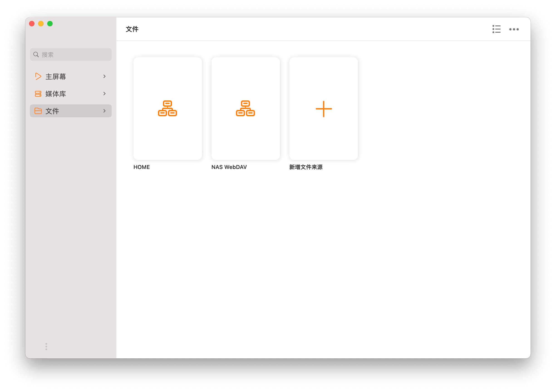Viewport: 556px width, 392px height.
Task: Expand the 媒体库 chevron arrow
Action: click(x=104, y=94)
